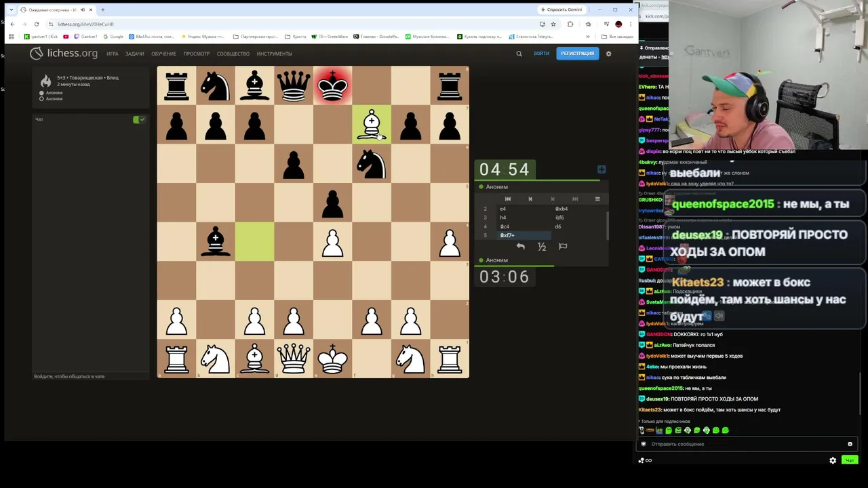The width and height of the screenshot is (868, 488).
Task: Open tab search dropdown arrow
Action: pyautogui.click(x=11, y=9)
